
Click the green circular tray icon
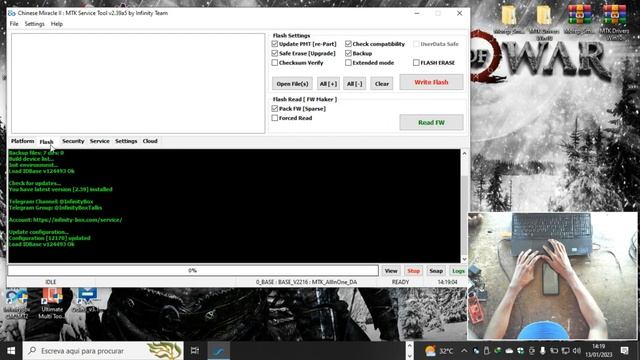tap(520, 351)
